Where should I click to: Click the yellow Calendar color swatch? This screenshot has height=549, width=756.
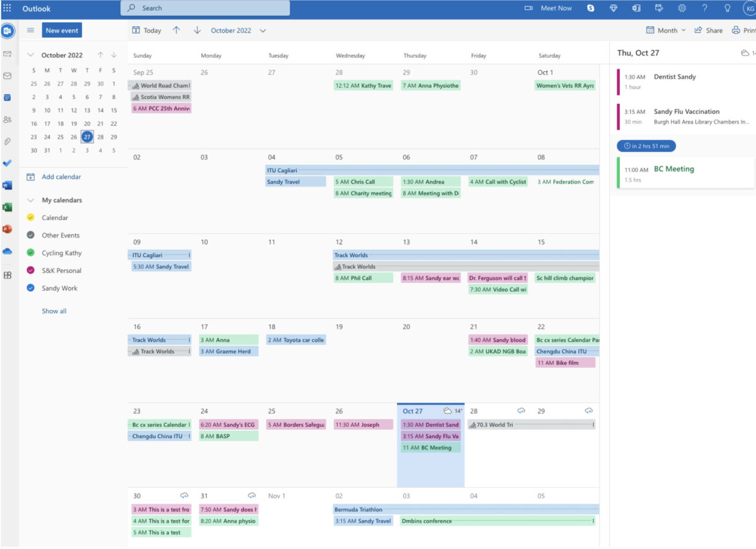(x=30, y=217)
